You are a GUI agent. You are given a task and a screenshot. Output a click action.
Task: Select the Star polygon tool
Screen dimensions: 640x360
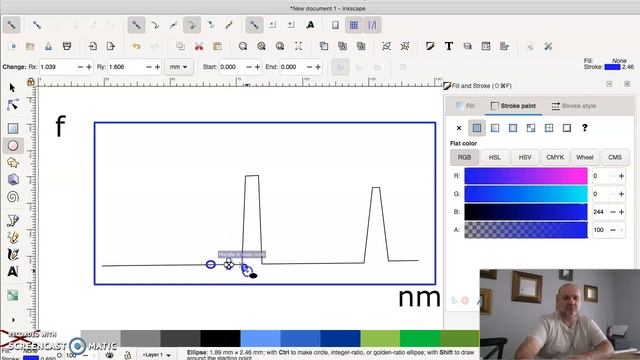click(13, 163)
